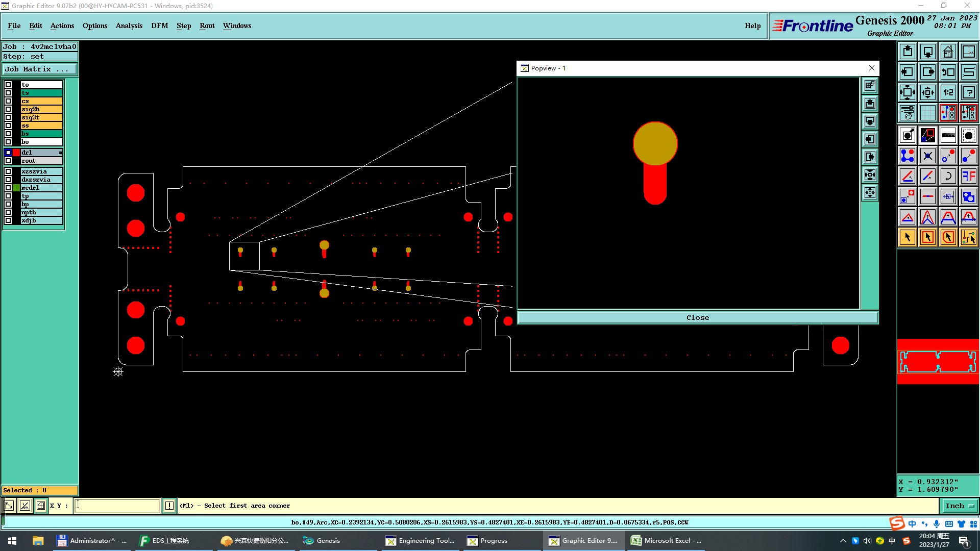This screenshot has height=551, width=980.
Task: Expand drl layer options marker
Action: pyautogui.click(x=60, y=153)
